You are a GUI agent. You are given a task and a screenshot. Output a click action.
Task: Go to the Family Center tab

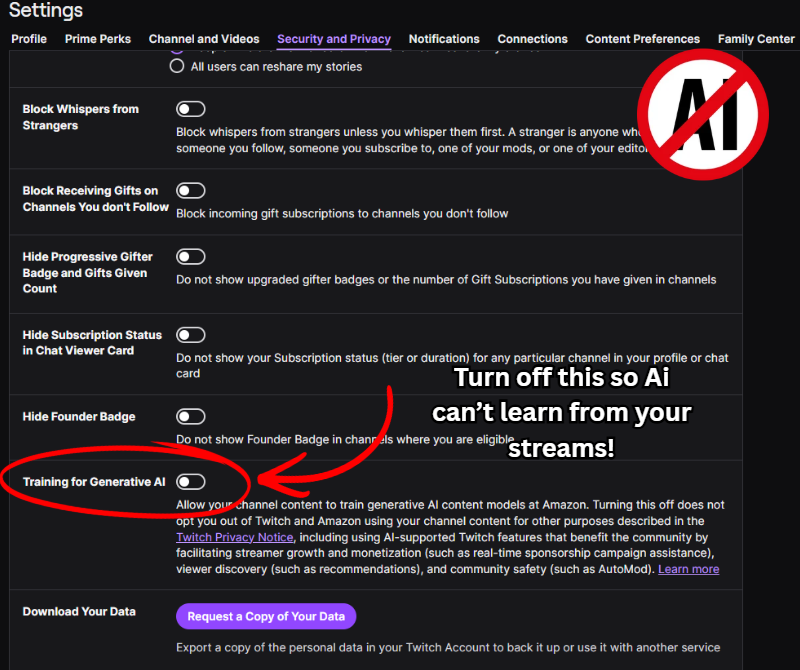(x=756, y=39)
